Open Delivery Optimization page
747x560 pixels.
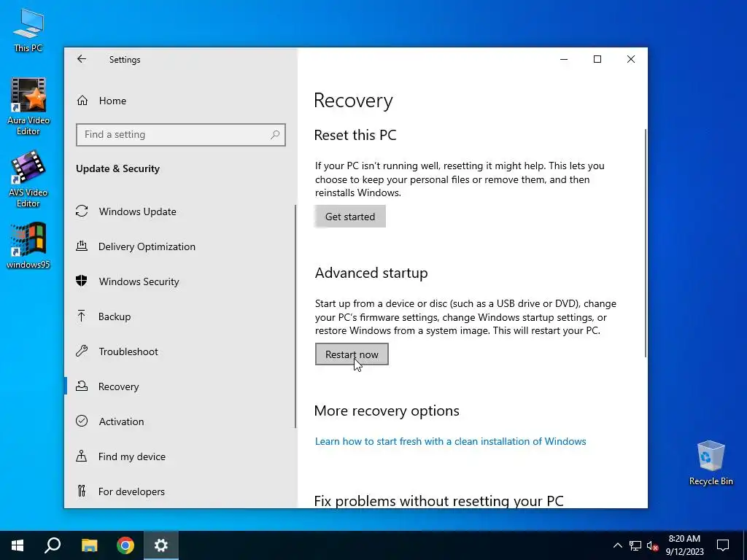(147, 246)
